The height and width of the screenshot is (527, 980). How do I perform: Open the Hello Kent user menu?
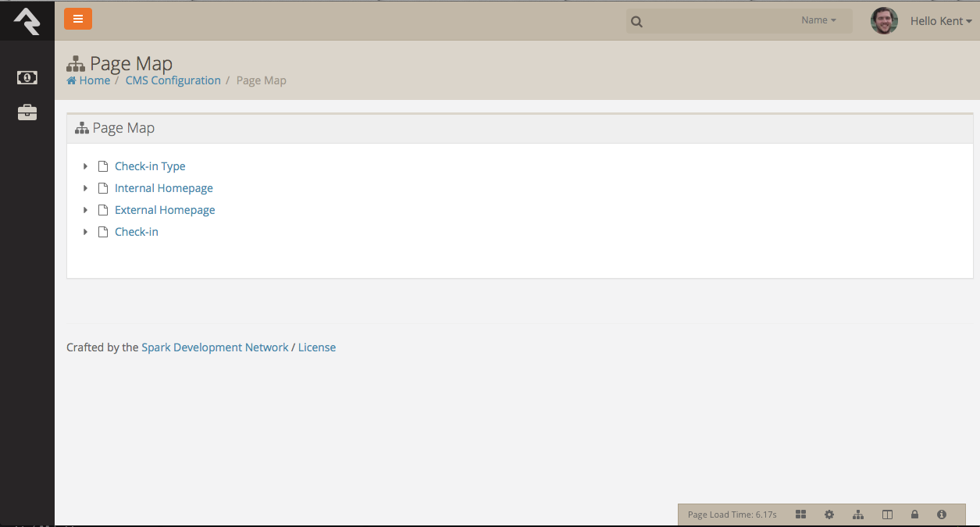(940, 21)
